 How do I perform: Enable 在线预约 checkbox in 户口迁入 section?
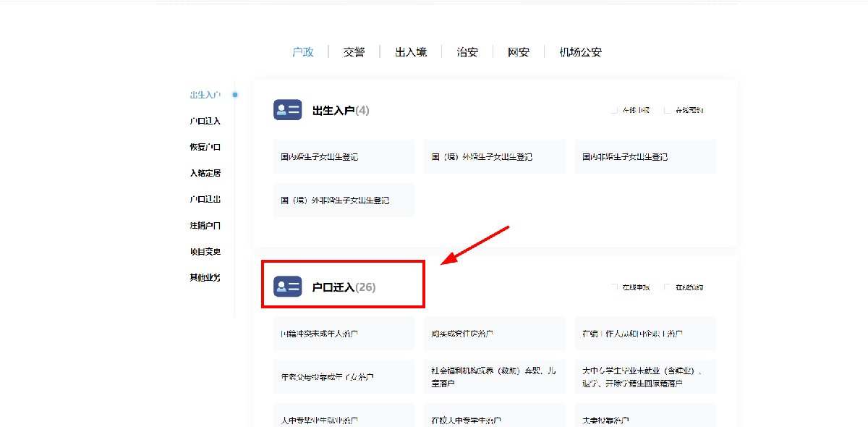668,287
